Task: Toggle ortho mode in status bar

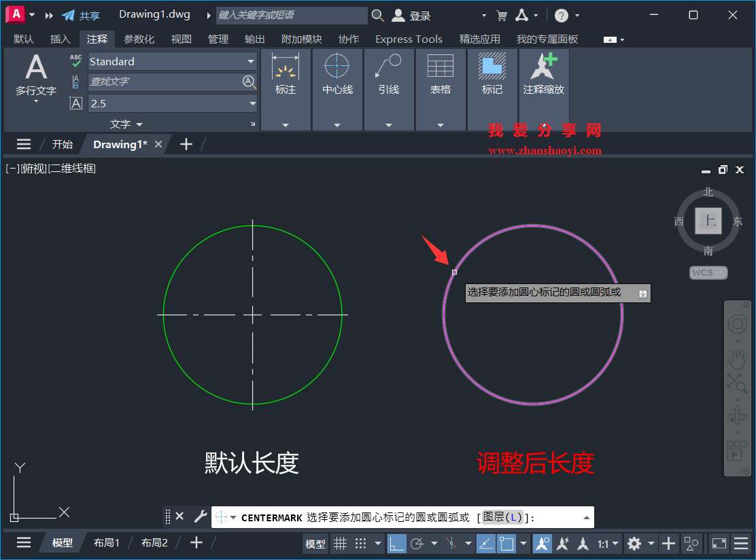Action: point(398,543)
